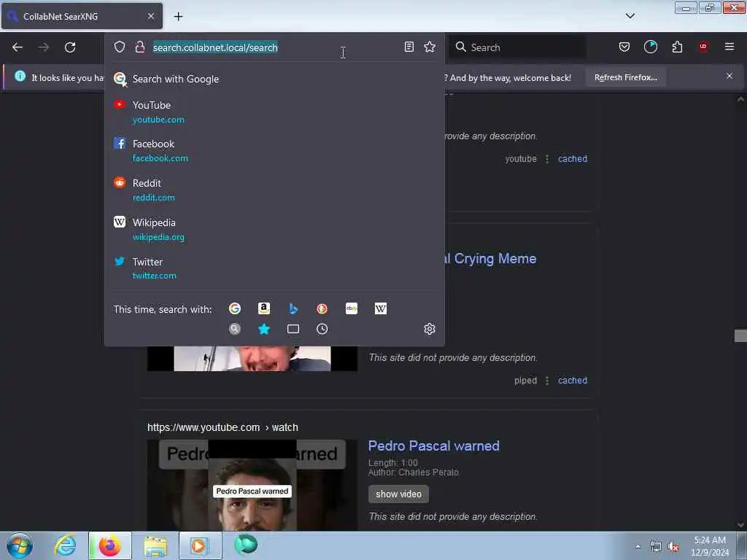Expand options dots next to youtube engine
The width and height of the screenshot is (747, 560).
546,158
